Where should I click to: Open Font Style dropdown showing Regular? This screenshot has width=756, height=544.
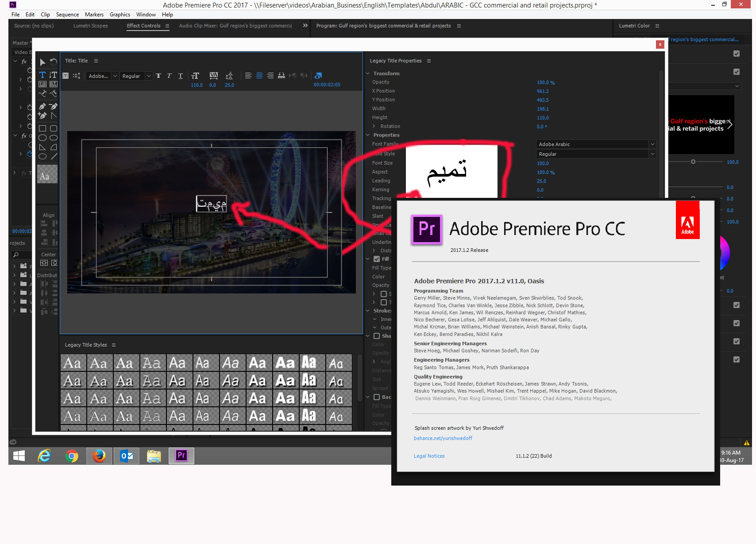coord(596,154)
